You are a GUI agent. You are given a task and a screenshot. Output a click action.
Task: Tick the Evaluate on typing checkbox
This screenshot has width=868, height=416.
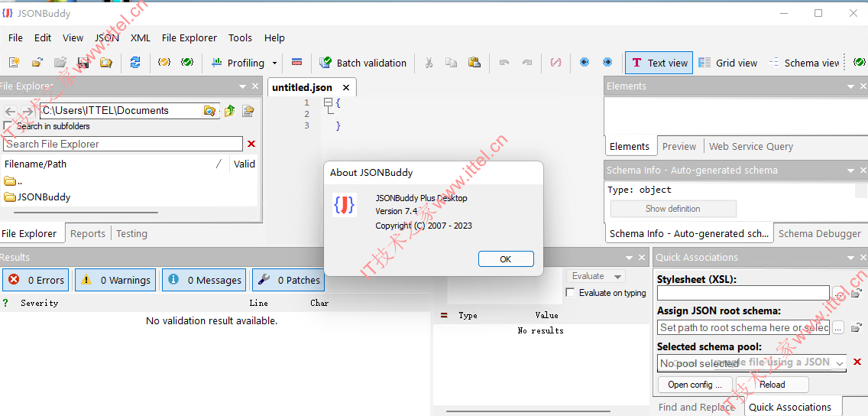tap(570, 292)
